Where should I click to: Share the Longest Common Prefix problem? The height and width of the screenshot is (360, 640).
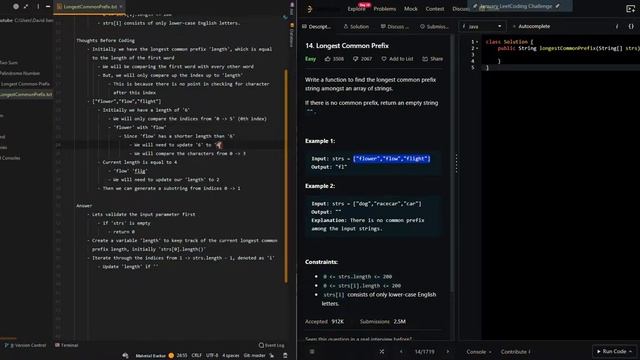433,59
